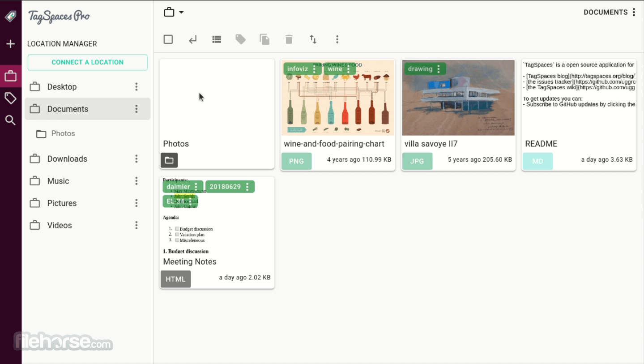Open the infoviz tag menu dots
The width and height of the screenshot is (644, 364).
click(315, 69)
